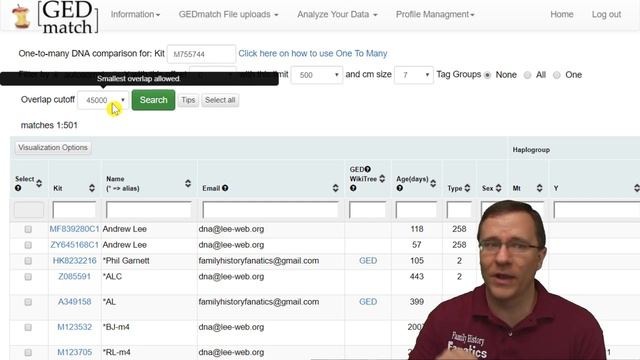Open kit link M123705

tap(74, 352)
